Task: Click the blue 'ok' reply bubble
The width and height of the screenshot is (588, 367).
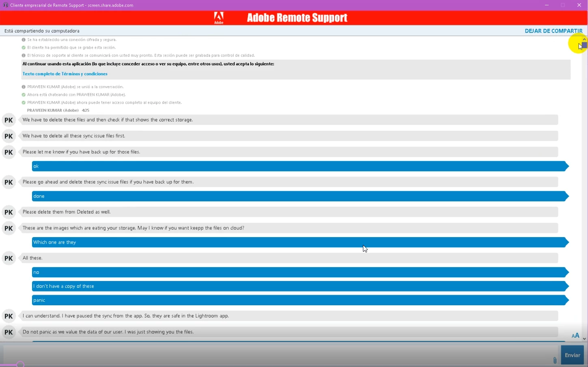Action: 300,166
